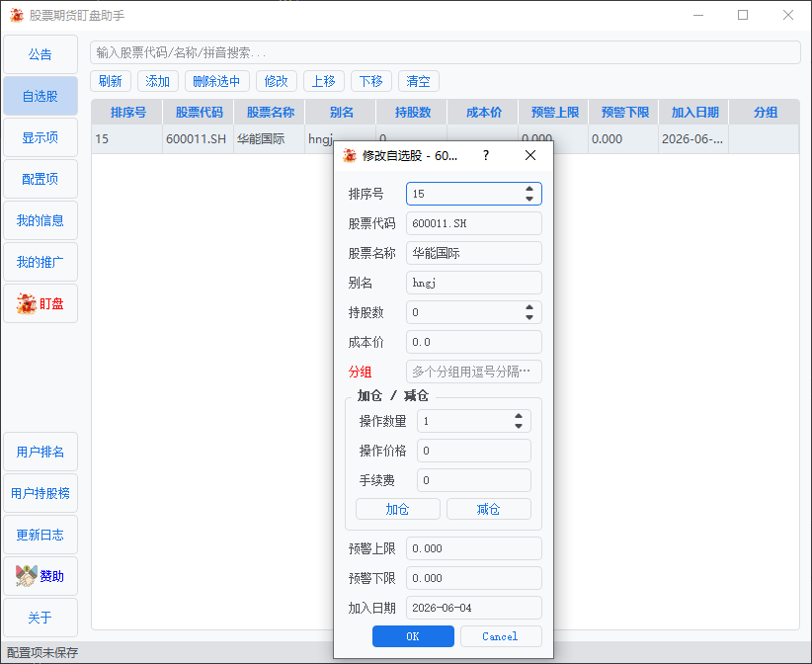Viewport: 812px width, 664px height.
Task: Click status bar text 配置项未保存
Action: 42,652
